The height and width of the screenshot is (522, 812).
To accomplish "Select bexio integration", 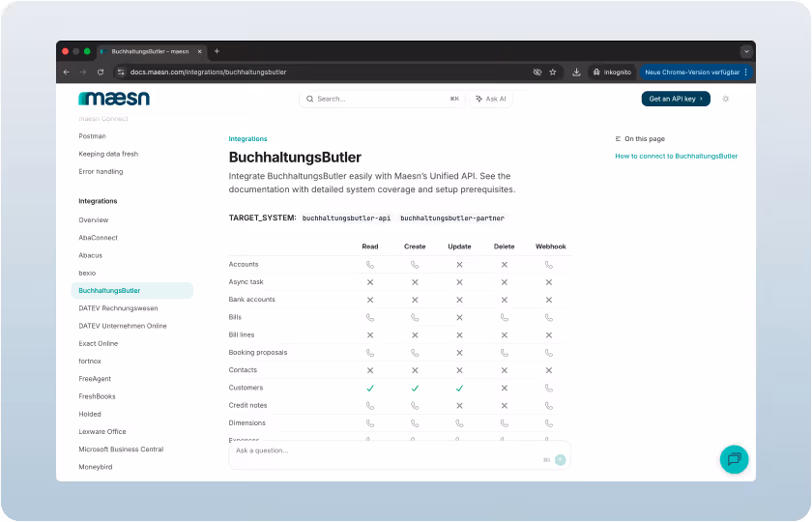I will click(x=87, y=273).
